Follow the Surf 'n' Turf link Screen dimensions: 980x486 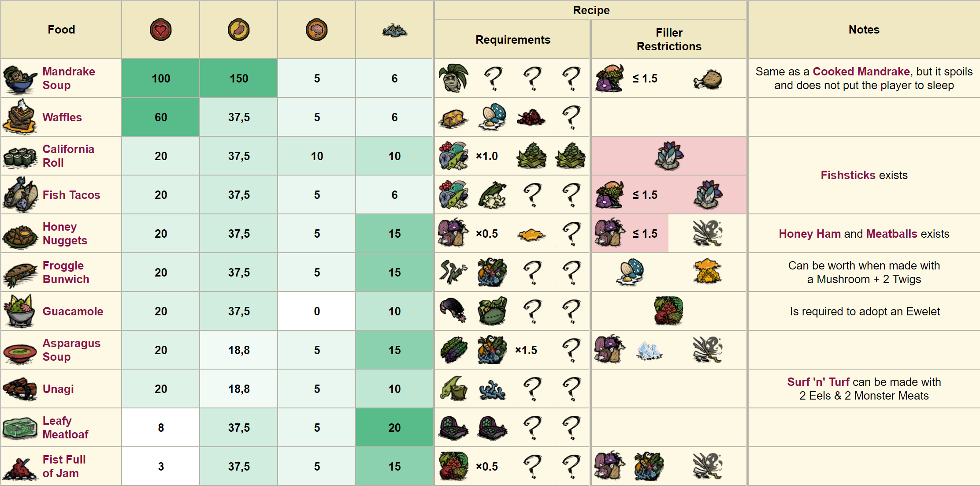coord(818,382)
